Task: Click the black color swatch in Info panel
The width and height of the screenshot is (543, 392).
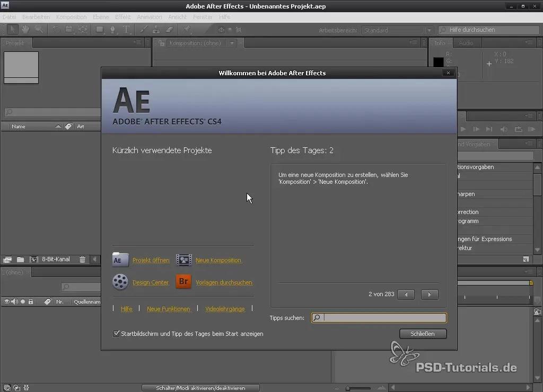Action: (439, 62)
